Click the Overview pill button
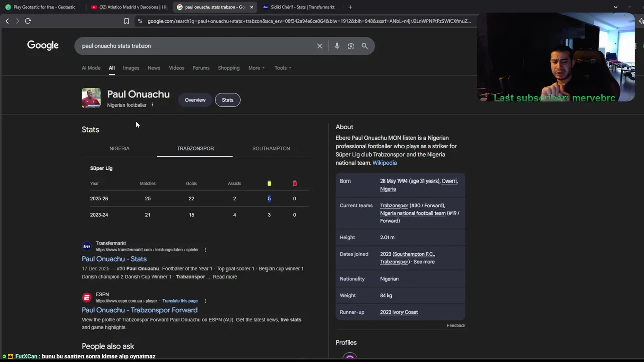The width and height of the screenshot is (644, 362). pos(195,100)
